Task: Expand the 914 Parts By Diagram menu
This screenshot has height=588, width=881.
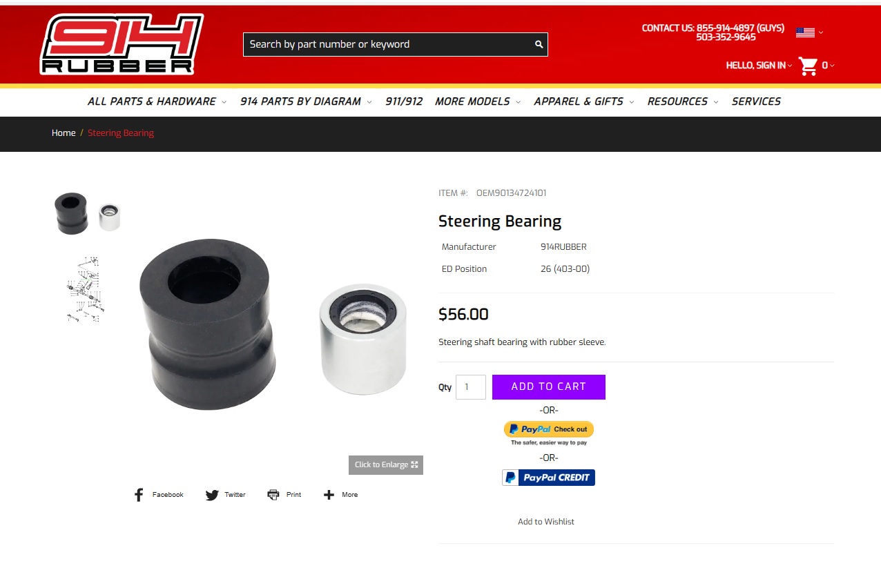Action: [x=306, y=101]
